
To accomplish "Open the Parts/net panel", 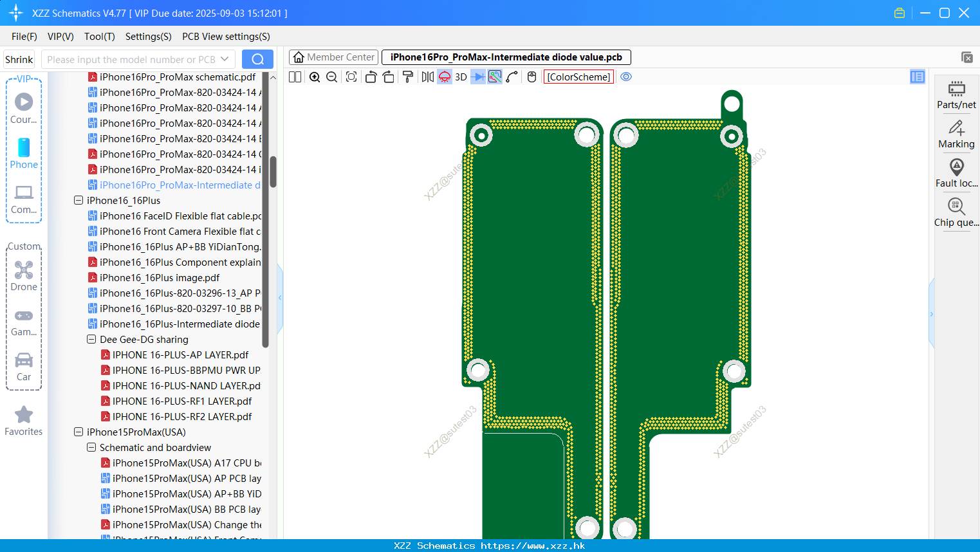I will pos(956,95).
